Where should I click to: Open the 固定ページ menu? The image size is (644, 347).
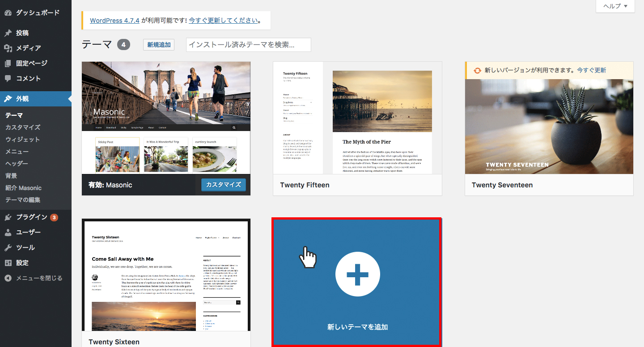pos(32,63)
